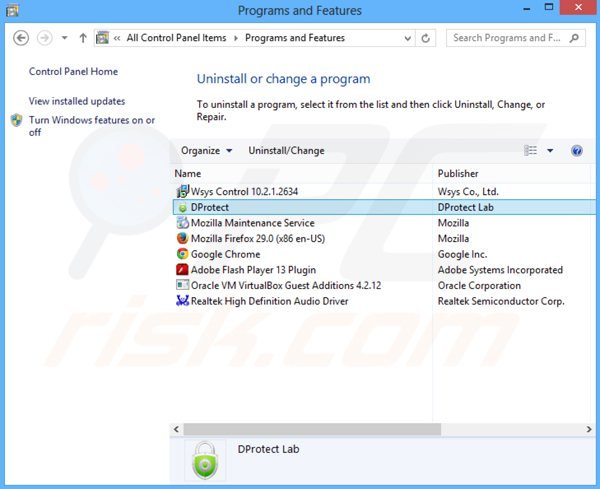Click the Control Panel icon in address bar
Image resolution: width=600 pixels, height=489 pixels.
tap(103, 38)
